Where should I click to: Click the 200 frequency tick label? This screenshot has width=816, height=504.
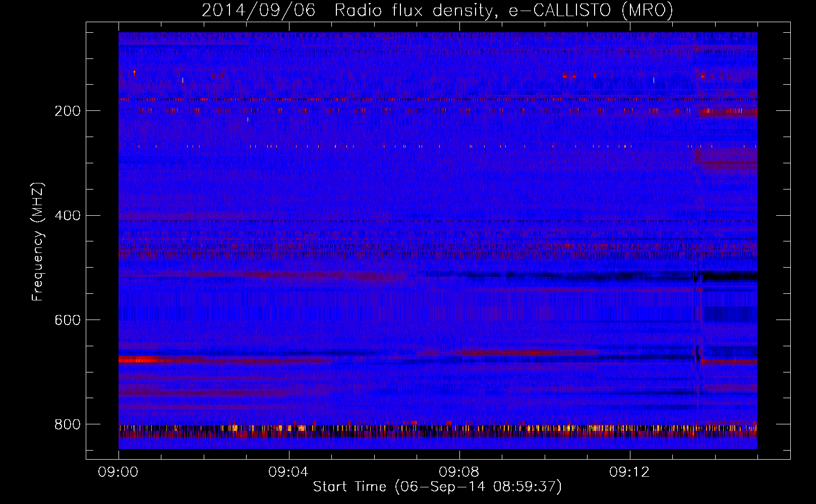click(x=67, y=111)
